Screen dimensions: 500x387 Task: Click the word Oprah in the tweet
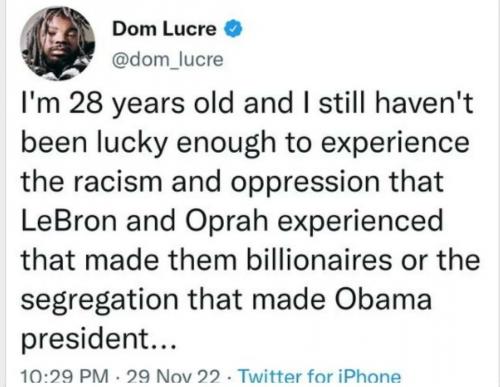[x=226, y=221]
